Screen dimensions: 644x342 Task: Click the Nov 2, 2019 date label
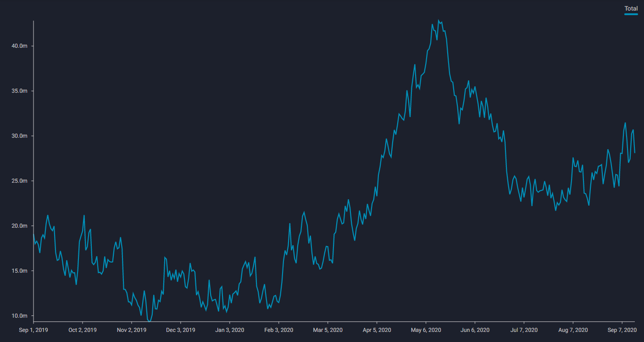[x=131, y=330]
